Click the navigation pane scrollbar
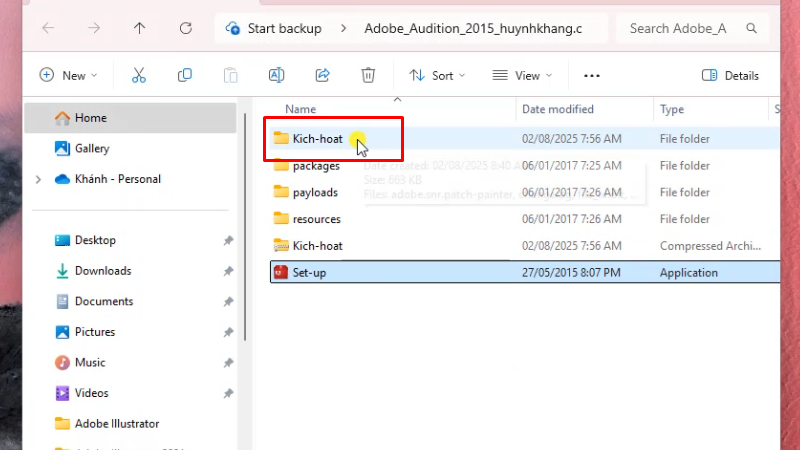800x450 pixels. click(x=245, y=227)
